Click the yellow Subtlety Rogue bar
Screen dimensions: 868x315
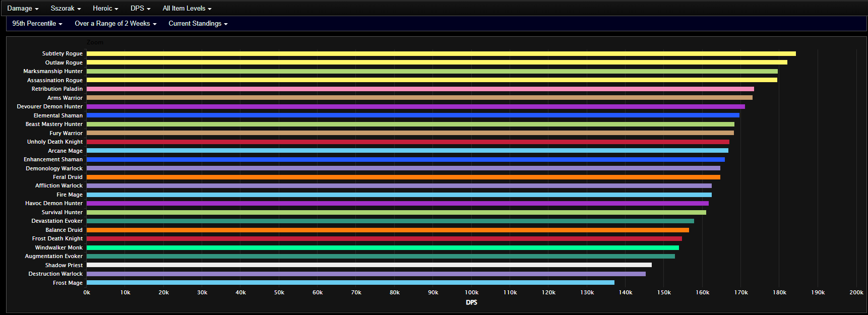point(441,53)
